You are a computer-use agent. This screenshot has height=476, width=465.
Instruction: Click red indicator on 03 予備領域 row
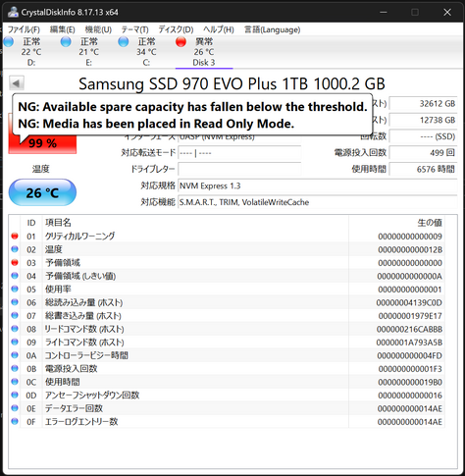[x=15, y=262]
